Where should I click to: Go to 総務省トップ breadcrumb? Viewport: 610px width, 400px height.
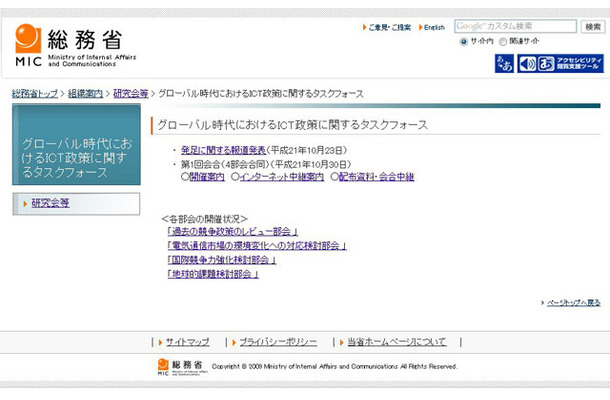pyautogui.click(x=35, y=94)
